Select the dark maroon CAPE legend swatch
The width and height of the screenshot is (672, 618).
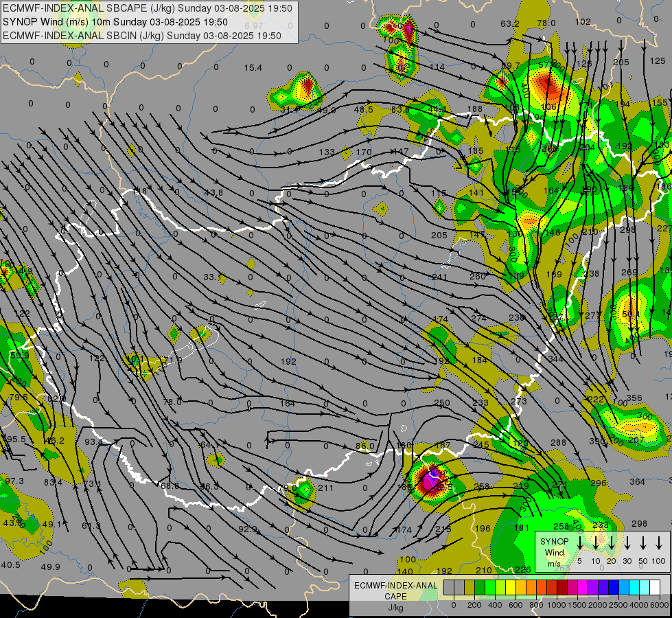point(562,588)
